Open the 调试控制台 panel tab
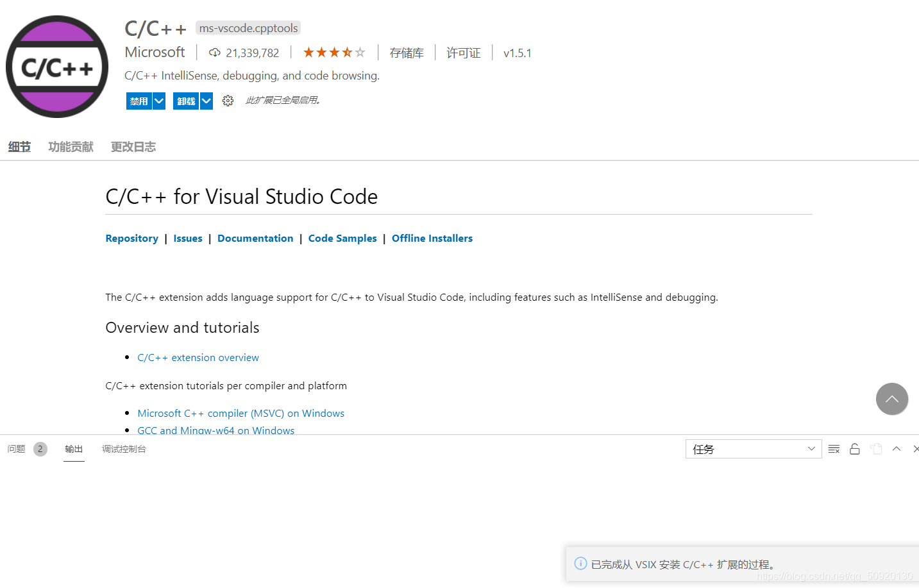The height and width of the screenshot is (588, 919). (124, 449)
